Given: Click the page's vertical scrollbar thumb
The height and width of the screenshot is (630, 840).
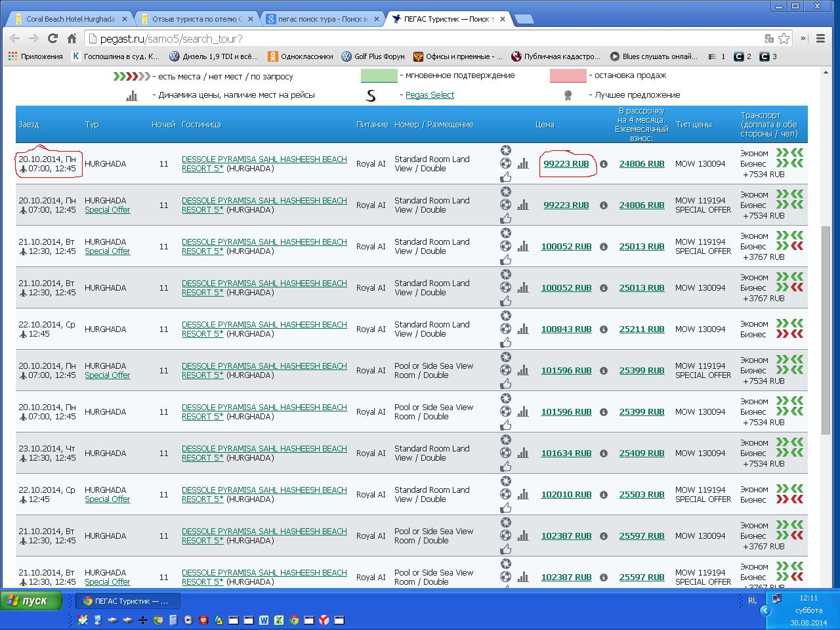Looking at the screenshot, I should [x=826, y=328].
